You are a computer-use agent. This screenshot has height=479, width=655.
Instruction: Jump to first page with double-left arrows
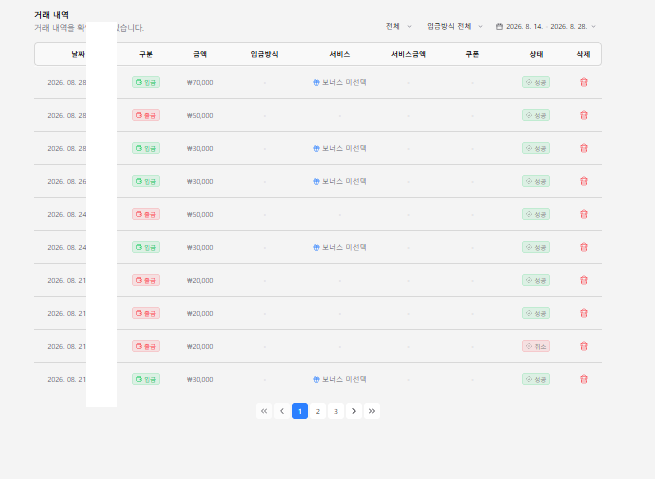(x=264, y=411)
